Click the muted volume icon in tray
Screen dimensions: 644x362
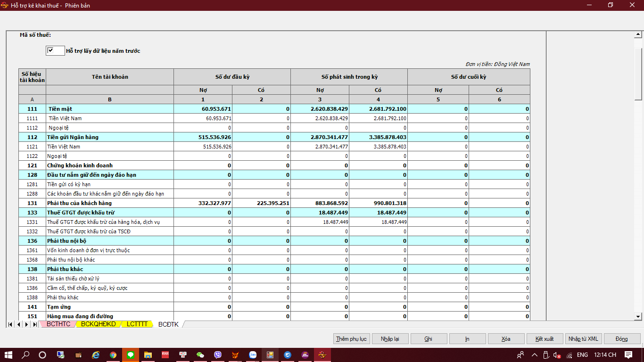(x=557, y=355)
